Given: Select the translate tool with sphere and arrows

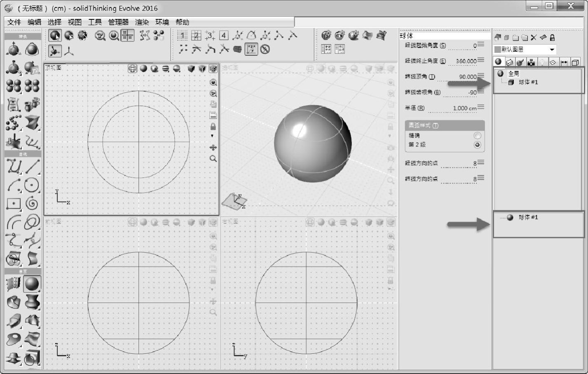Looking at the screenshot, I should [14, 49].
